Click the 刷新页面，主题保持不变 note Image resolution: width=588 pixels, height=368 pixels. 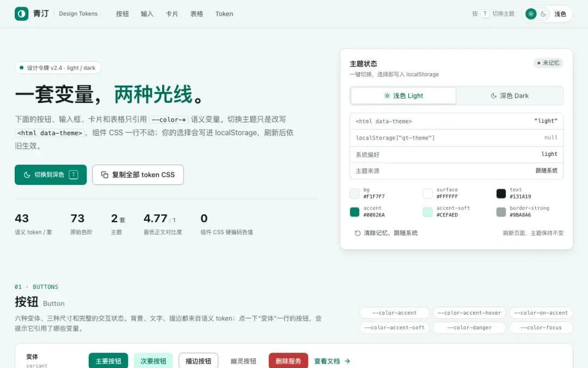[x=533, y=233]
